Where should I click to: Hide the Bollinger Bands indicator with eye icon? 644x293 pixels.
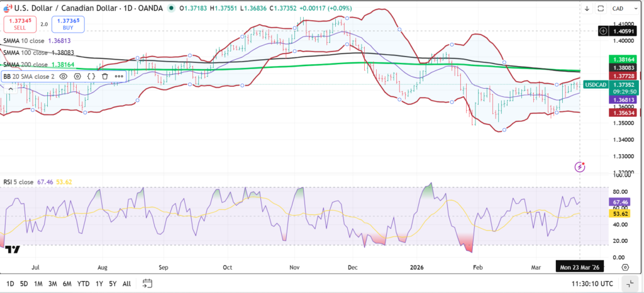click(64, 76)
